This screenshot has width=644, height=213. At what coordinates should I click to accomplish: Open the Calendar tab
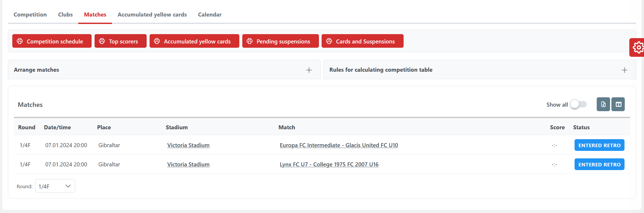tap(210, 15)
